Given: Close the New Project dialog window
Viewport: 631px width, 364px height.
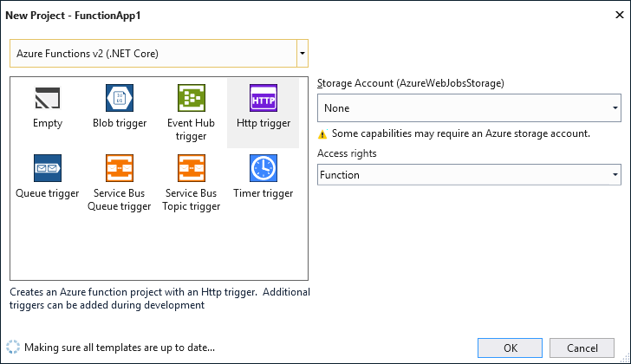Looking at the screenshot, I should tap(620, 15).
